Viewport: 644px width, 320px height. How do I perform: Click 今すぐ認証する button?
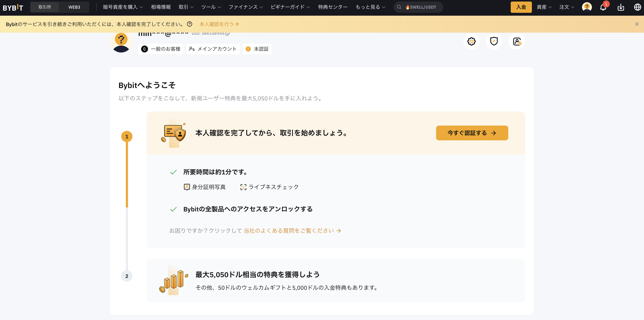click(472, 133)
